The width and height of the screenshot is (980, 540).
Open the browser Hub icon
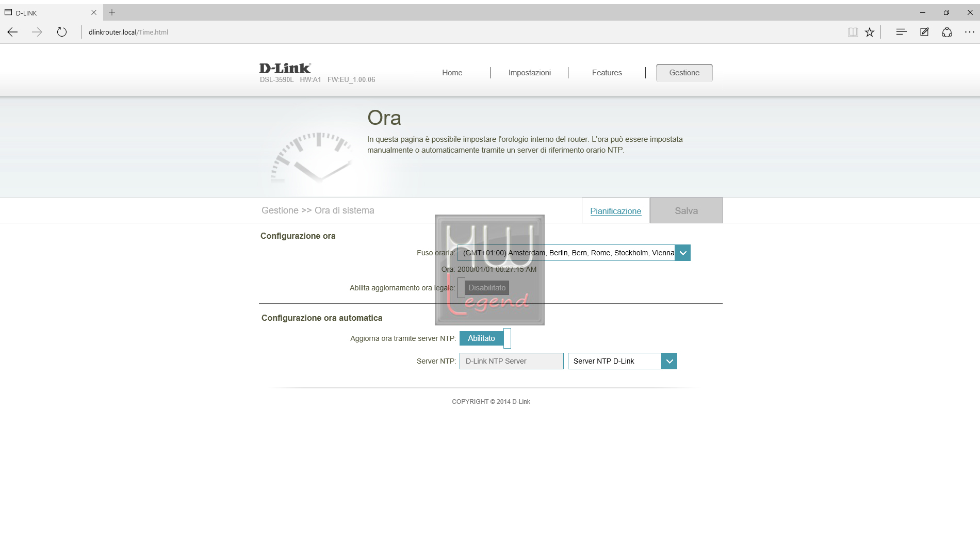(902, 32)
